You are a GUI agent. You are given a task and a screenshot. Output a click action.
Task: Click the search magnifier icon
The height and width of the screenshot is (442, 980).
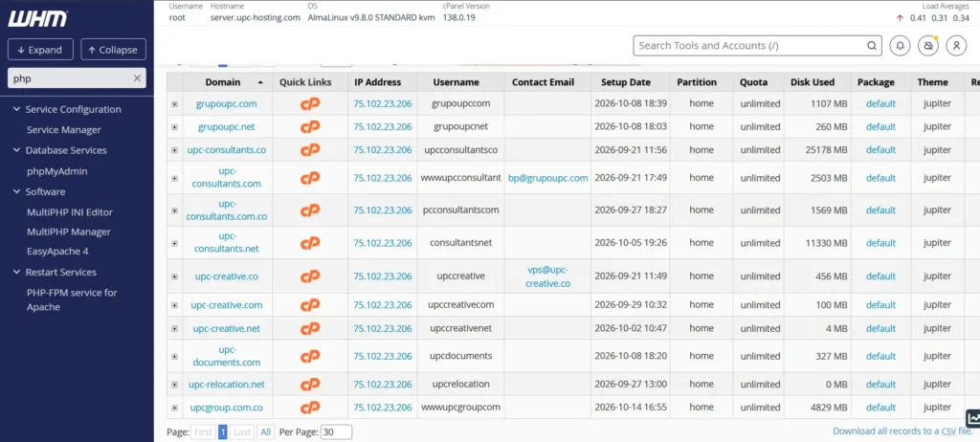871,46
